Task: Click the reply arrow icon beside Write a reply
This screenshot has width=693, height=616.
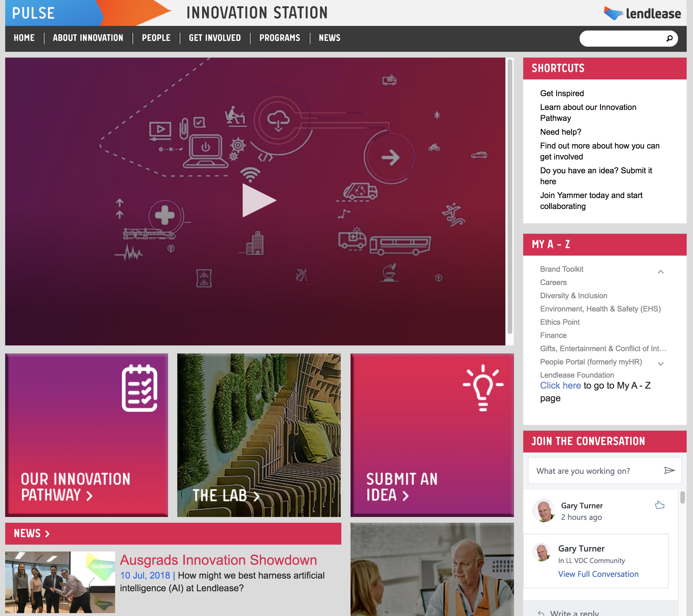Action: (x=541, y=613)
